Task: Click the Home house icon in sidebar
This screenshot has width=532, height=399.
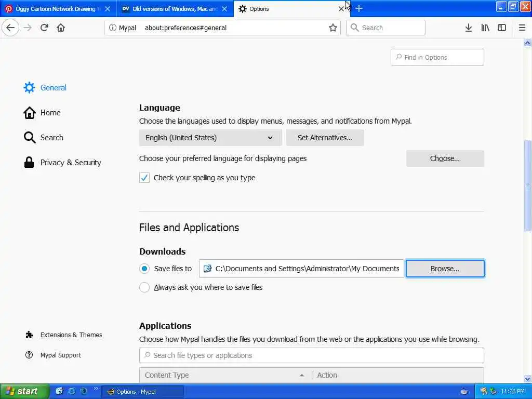Action: point(29,113)
